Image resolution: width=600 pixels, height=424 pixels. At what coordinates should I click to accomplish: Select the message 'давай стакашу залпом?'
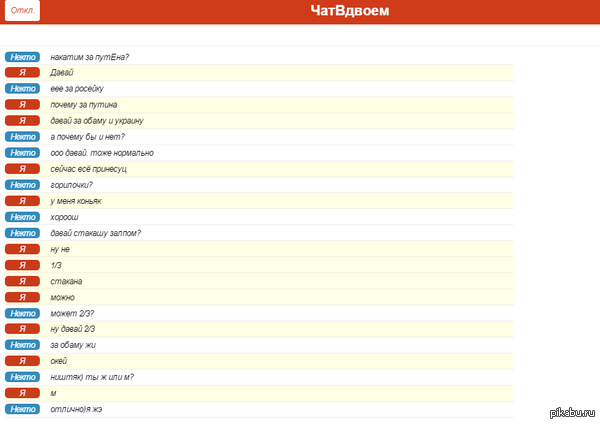[x=95, y=233]
